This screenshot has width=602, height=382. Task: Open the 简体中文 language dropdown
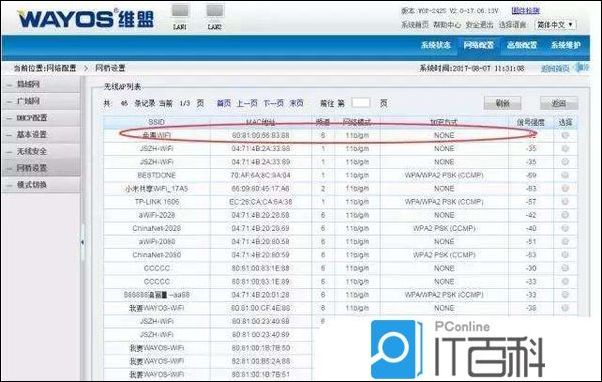[x=555, y=25]
